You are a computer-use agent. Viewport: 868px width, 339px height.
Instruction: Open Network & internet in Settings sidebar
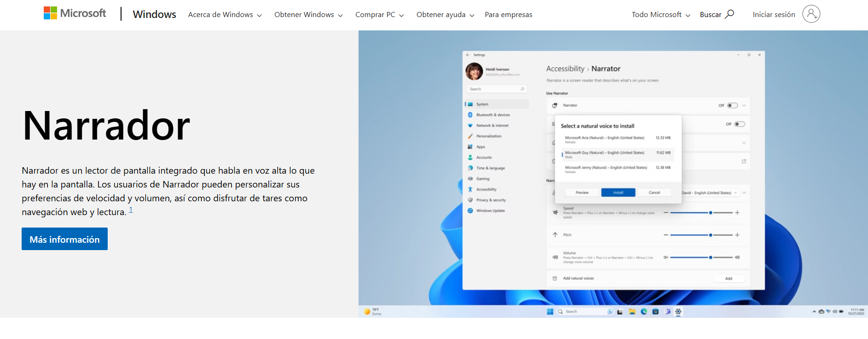(492, 125)
